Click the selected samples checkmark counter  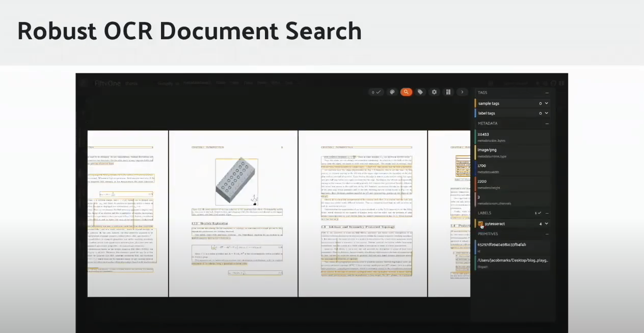pos(376,92)
